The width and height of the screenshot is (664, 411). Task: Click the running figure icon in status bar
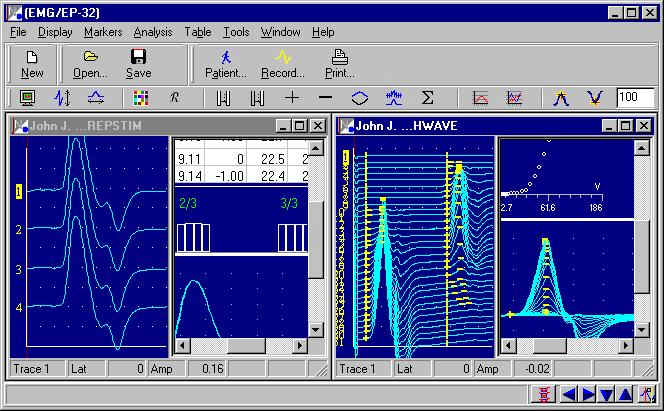coord(647,394)
